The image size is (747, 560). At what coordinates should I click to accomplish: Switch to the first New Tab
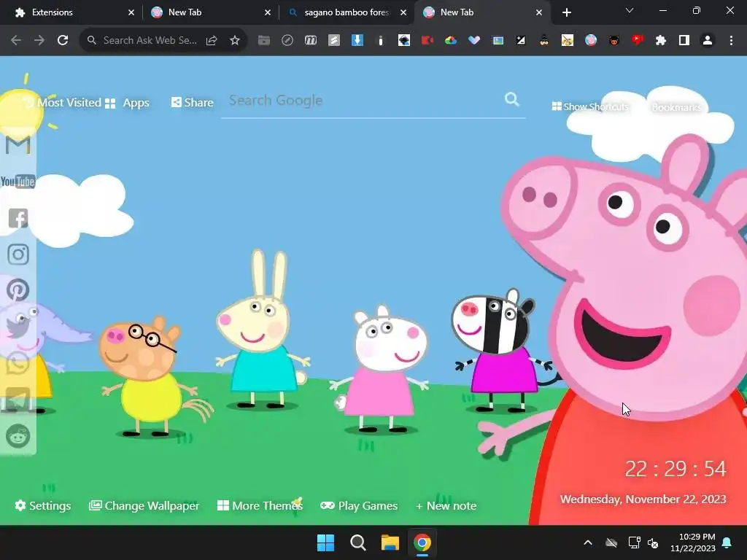pyautogui.click(x=210, y=12)
